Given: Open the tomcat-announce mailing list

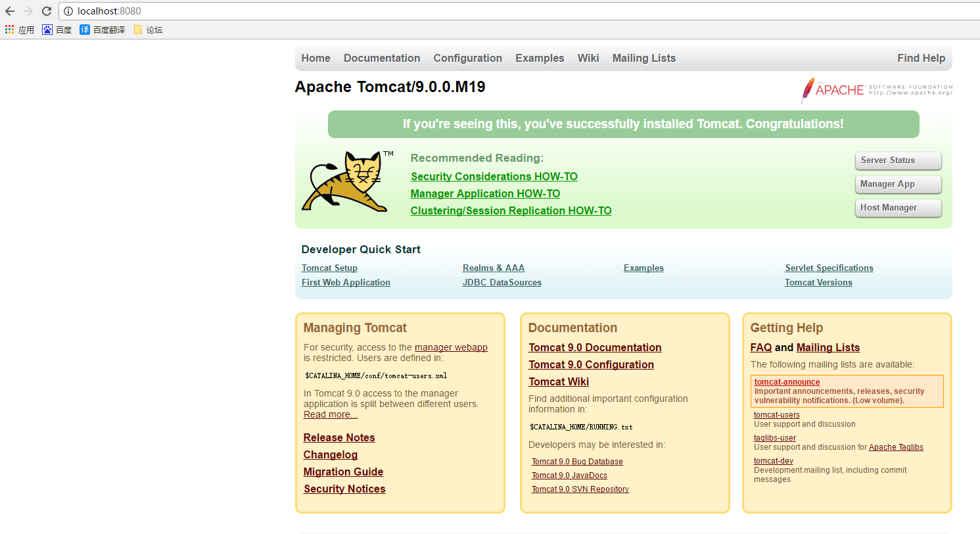Looking at the screenshot, I should point(787,382).
